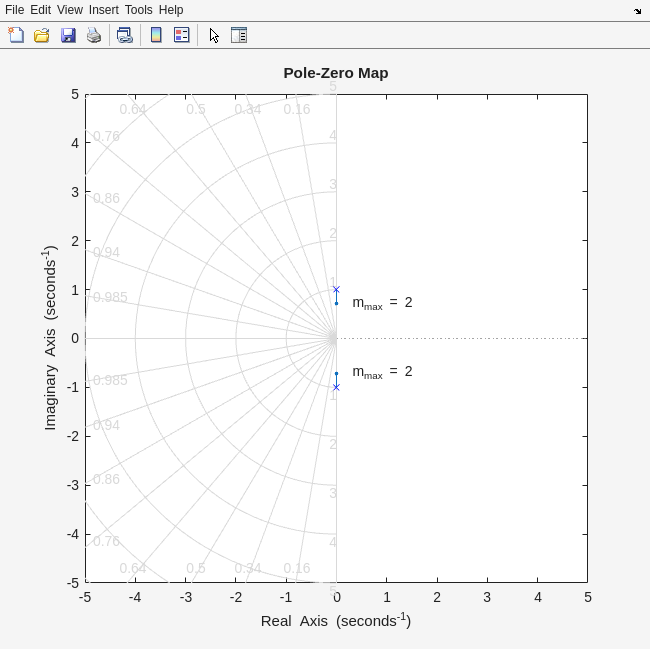This screenshot has height=649, width=650.
Task: Open the File menu
Action: click(14, 10)
